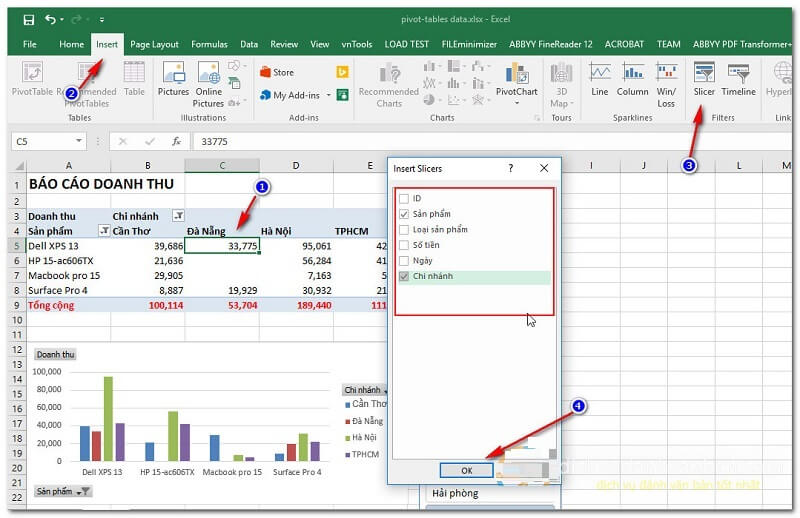Uncheck the Sản phẩm checkbox
Screen dimensions: 800x518
point(404,214)
